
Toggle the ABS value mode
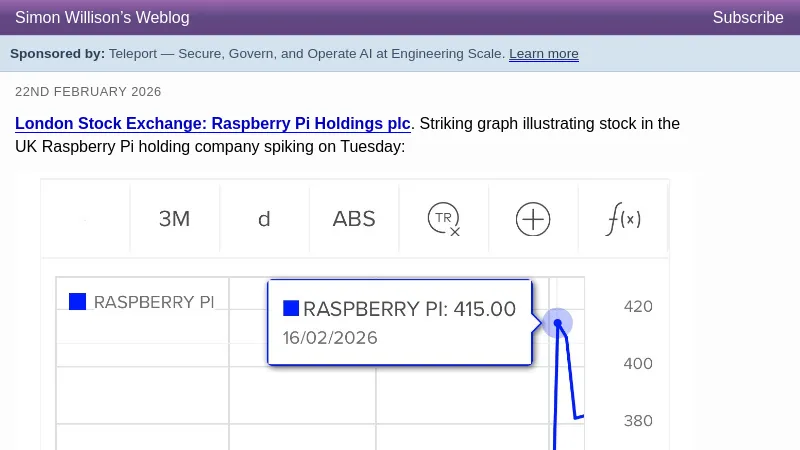pos(354,218)
